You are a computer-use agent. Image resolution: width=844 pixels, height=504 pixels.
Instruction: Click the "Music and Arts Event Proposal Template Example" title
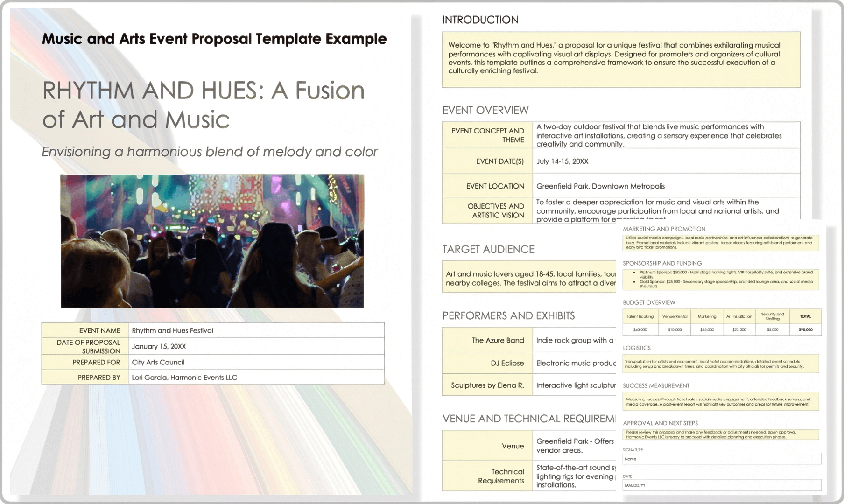214,39
